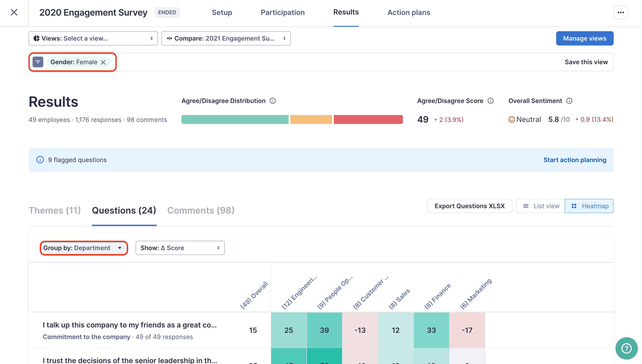The width and height of the screenshot is (642, 364).
Task: Go to the Participation tab
Action: [283, 12]
